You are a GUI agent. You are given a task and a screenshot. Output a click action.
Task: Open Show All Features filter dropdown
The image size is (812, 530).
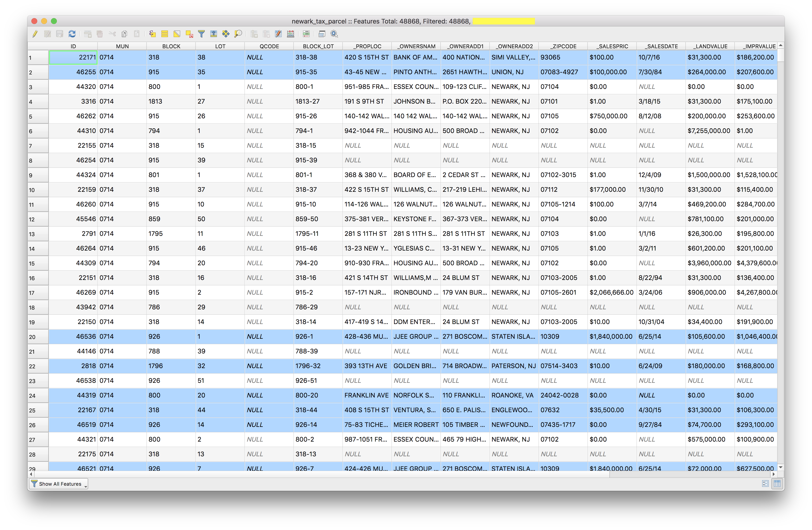59,484
